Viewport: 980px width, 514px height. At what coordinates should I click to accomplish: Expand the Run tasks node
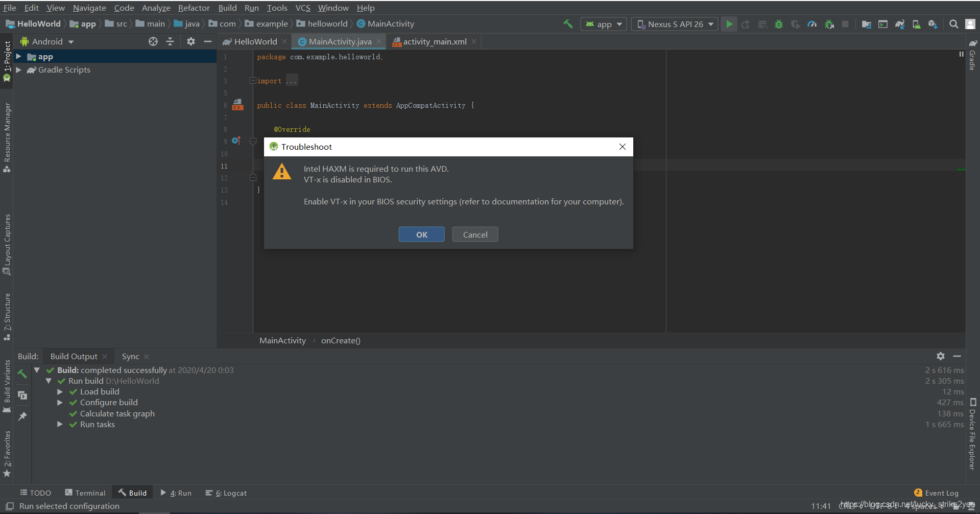[60, 425]
